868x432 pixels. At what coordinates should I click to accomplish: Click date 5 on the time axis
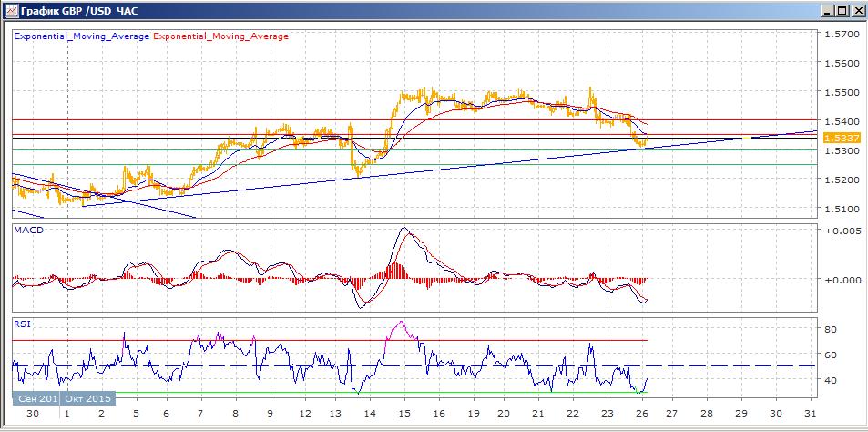pos(136,413)
